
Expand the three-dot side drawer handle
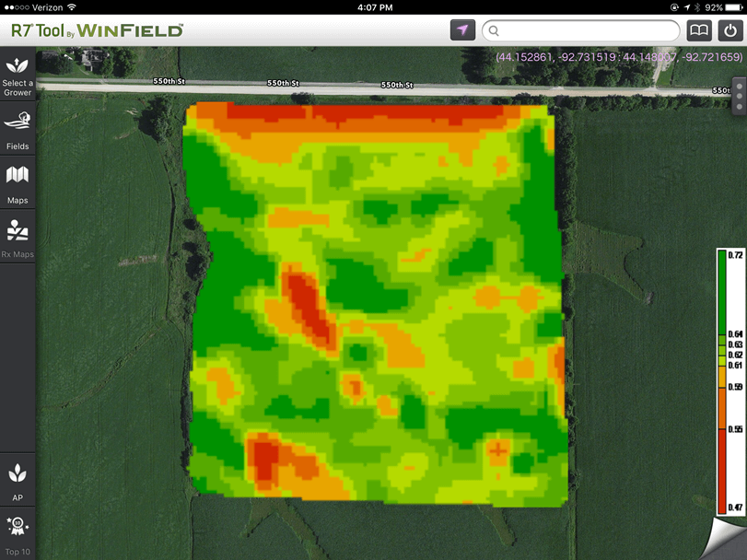click(739, 94)
